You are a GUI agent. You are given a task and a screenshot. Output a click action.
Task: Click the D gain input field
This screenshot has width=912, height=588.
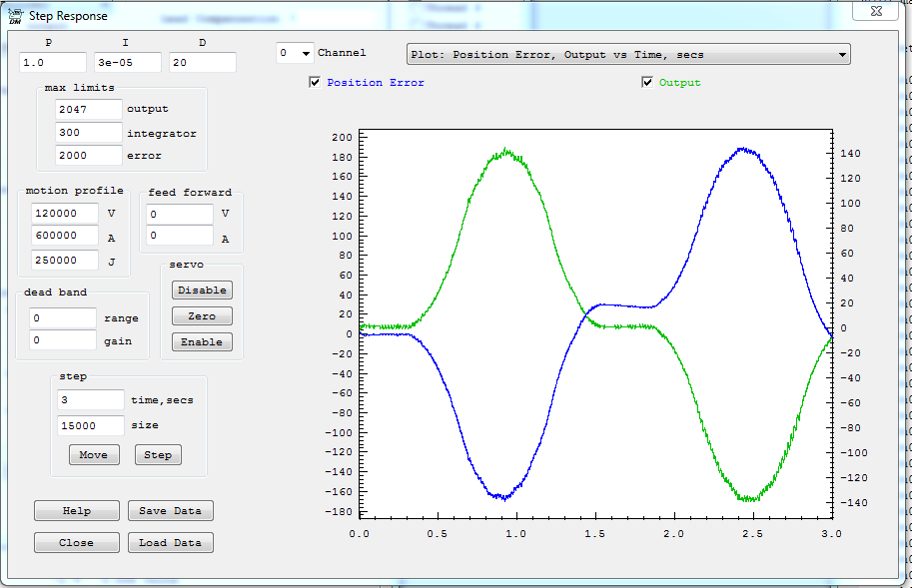(202, 63)
